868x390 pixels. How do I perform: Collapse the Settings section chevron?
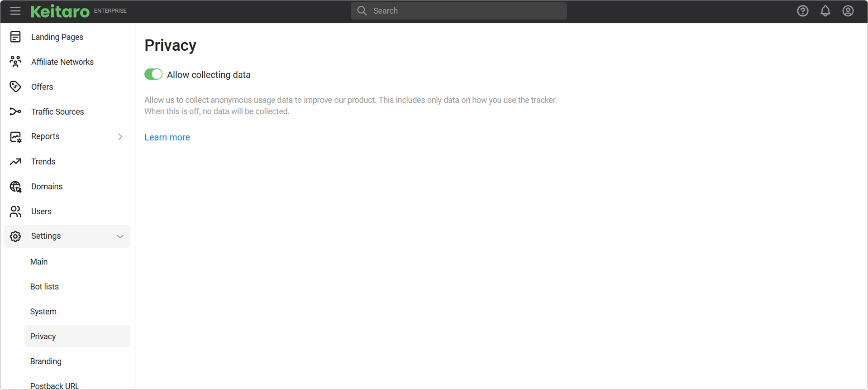tap(120, 236)
